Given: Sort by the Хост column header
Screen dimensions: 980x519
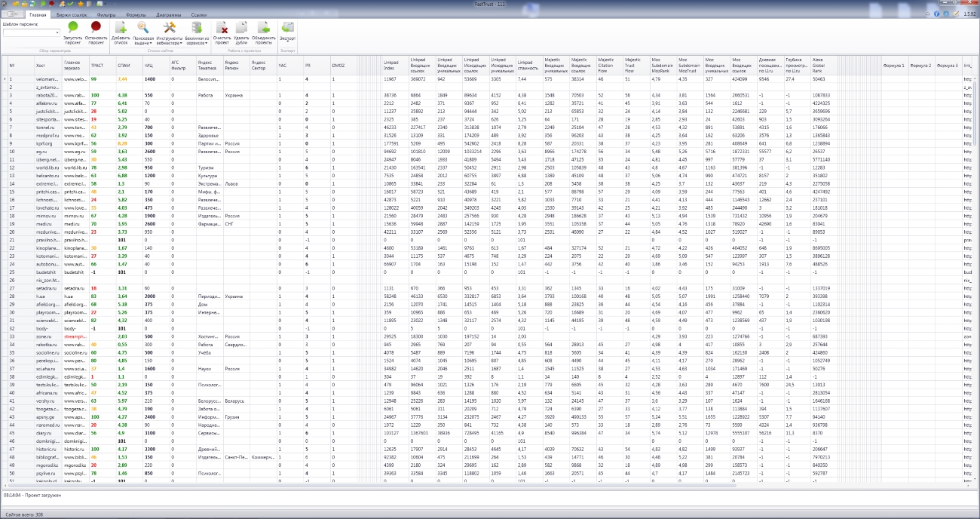Looking at the screenshot, I should [x=48, y=66].
